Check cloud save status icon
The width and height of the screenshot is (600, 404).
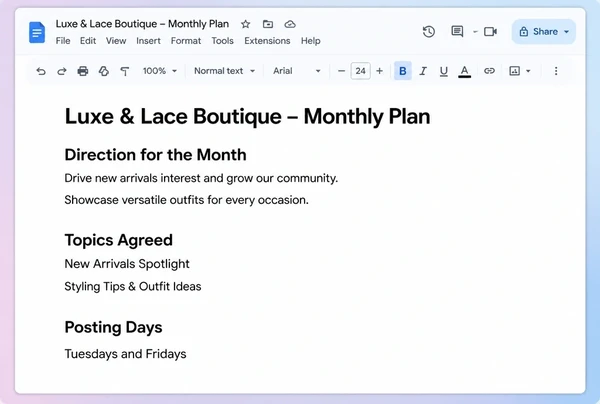click(x=290, y=24)
